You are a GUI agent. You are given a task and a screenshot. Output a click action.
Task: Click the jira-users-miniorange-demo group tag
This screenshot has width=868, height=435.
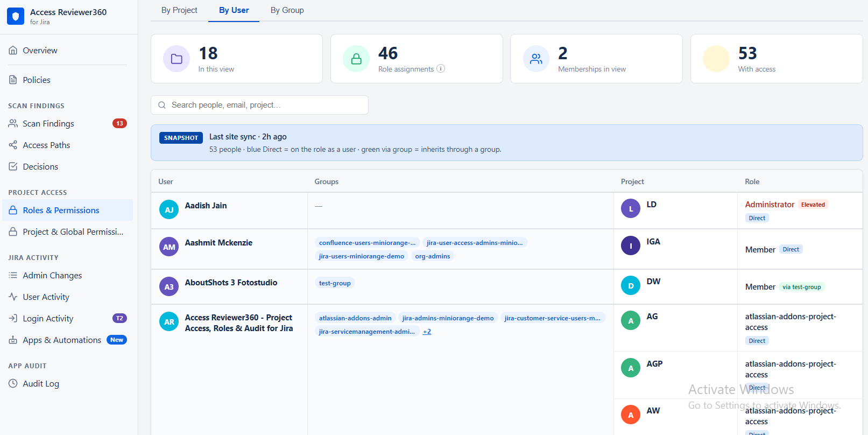click(x=362, y=256)
